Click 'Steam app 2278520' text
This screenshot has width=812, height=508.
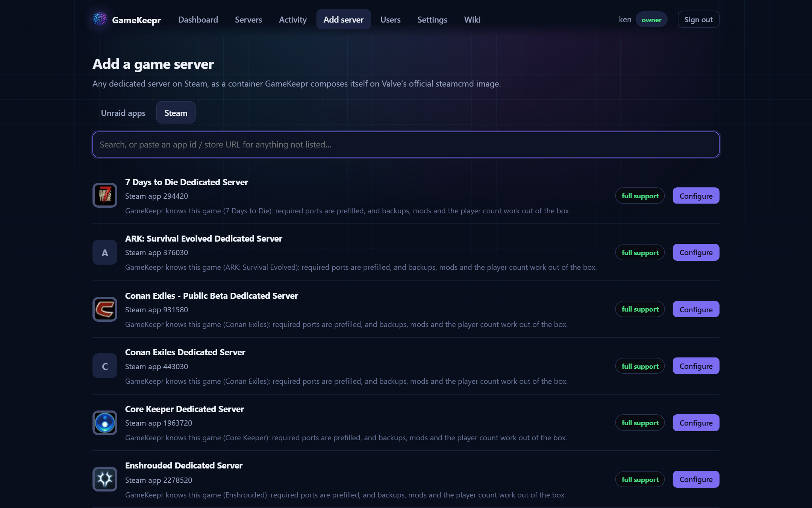pos(159,480)
